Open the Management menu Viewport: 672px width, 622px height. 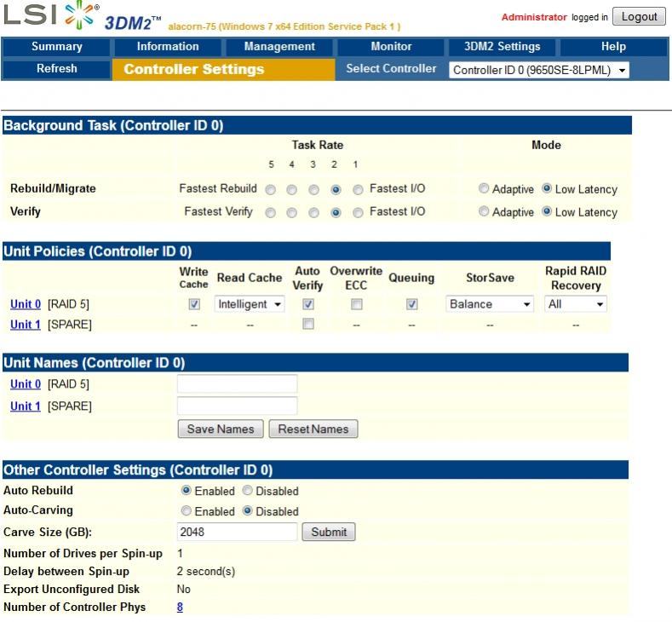tap(279, 47)
